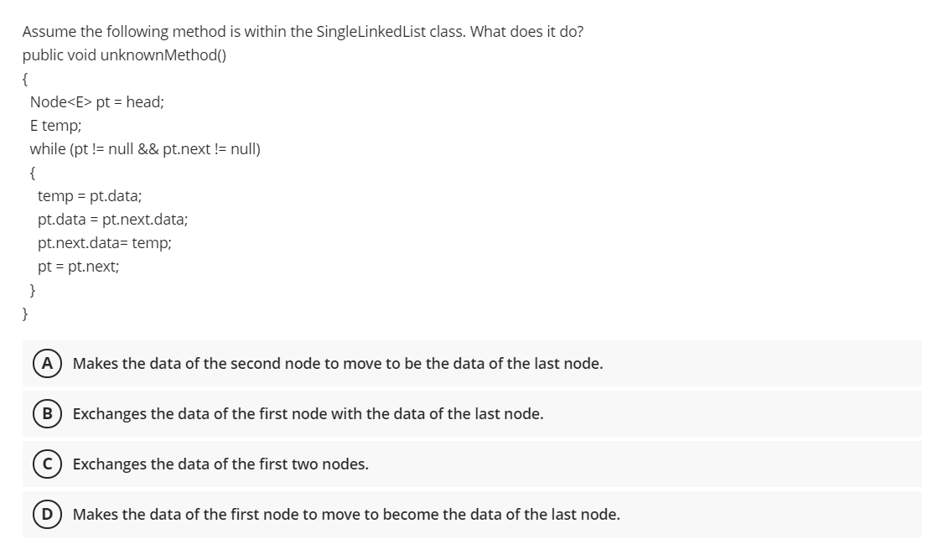Click the option about first node becoming last node data
The height and width of the screenshot is (560, 943).
pyautogui.click(x=346, y=514)
